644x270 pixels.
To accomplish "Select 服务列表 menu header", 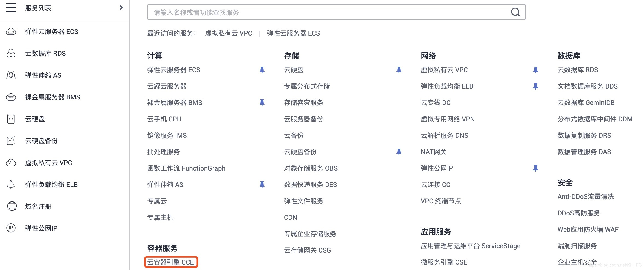I will 38,8.
